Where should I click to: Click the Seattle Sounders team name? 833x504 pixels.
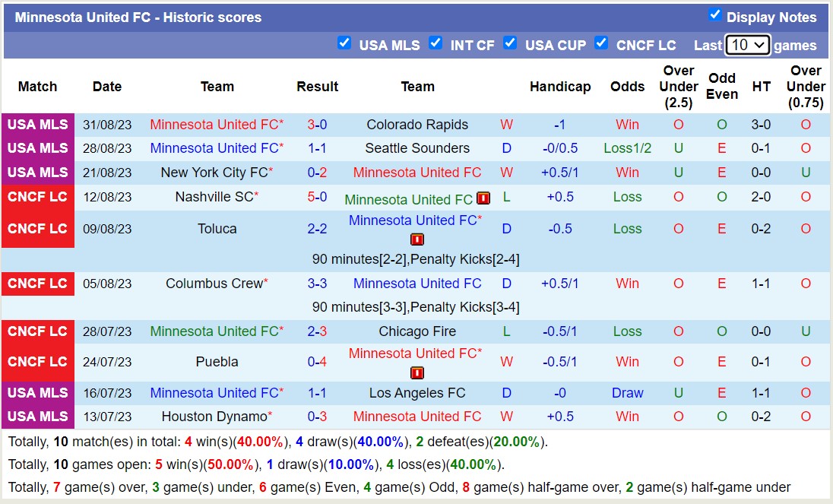point(417,148)
